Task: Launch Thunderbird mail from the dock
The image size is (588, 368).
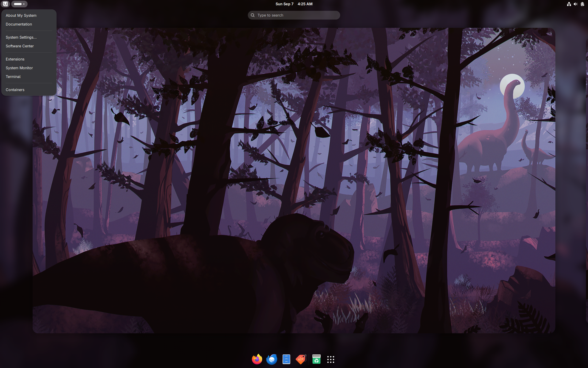Action: click(272, 359)
